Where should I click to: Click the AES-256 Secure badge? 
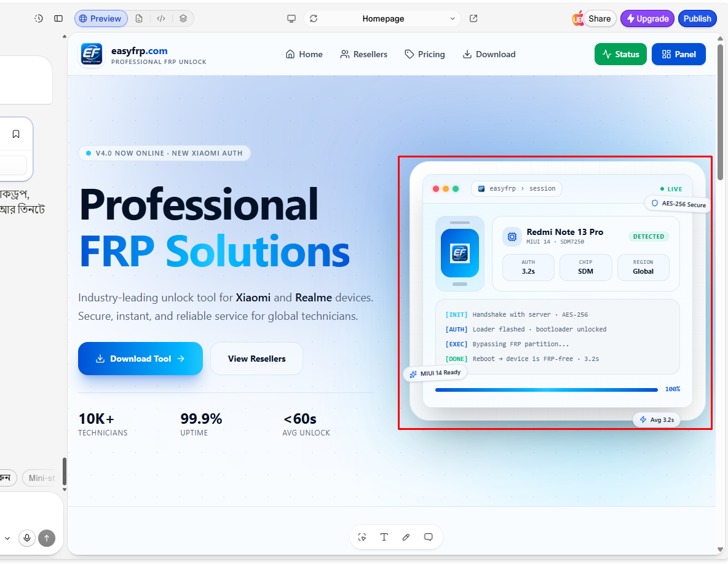(x=678, y=204)
